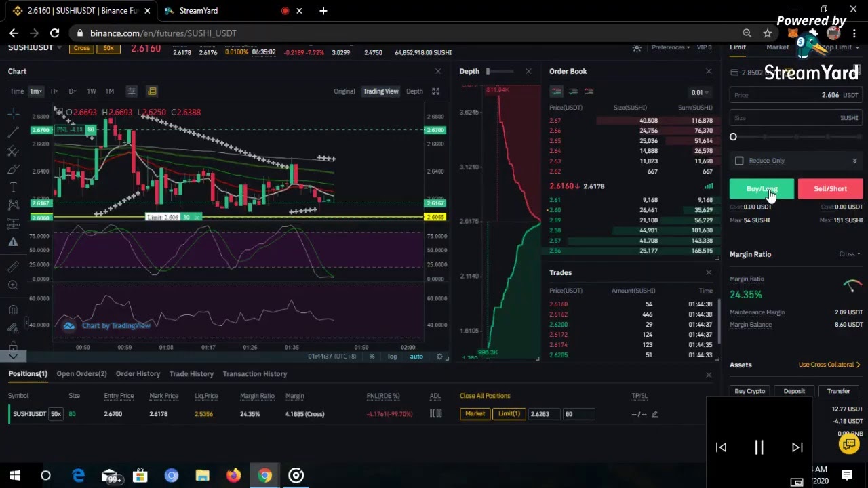Click the Sell/Short button
The image size is (868, 488).
pyautogui.click(x=830, y=189)
